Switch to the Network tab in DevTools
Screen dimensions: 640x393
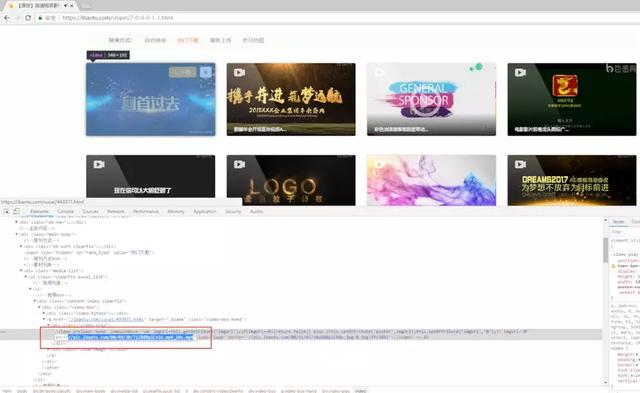(116, 211)
